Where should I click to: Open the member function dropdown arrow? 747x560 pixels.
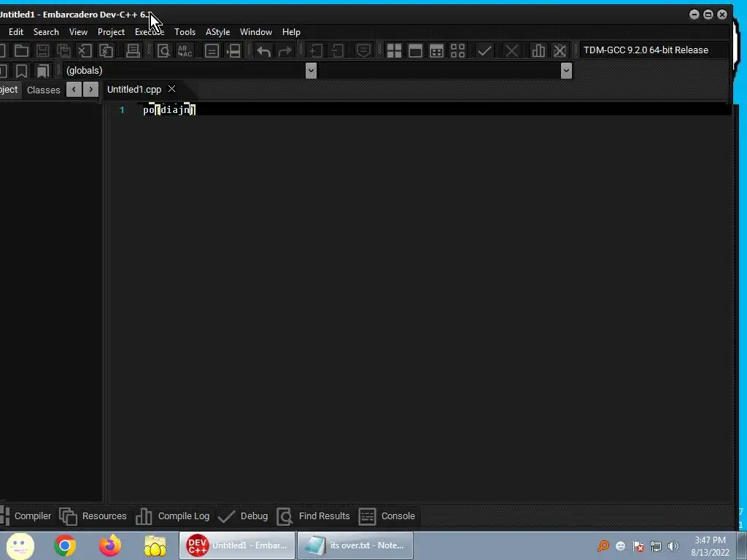(x=566, y=71)
